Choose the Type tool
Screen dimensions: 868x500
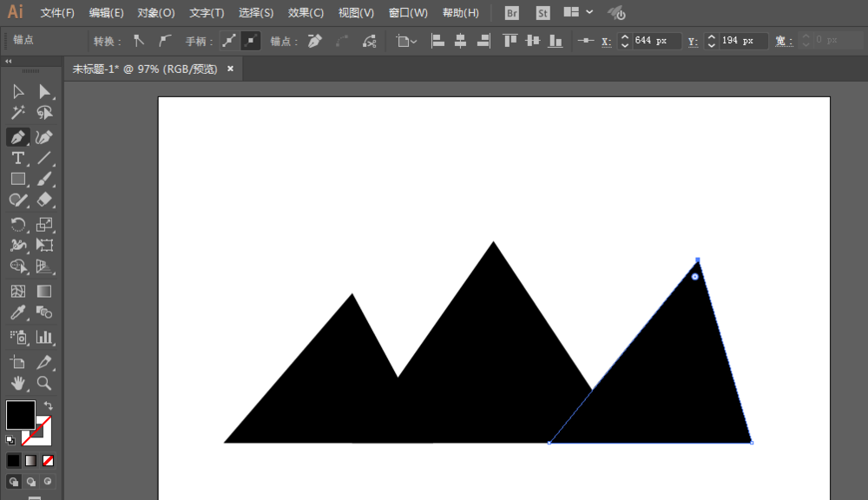[17, 158]
